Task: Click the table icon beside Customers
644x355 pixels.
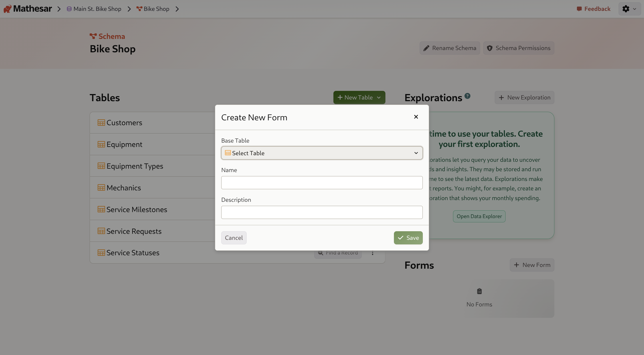Action: (100, 122)
